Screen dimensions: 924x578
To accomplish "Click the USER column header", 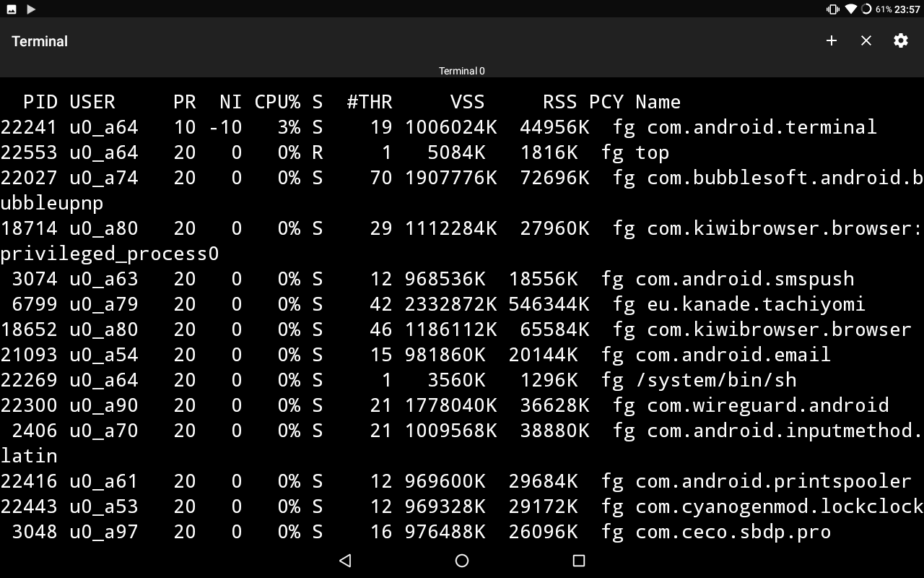I will pos(92,102).
